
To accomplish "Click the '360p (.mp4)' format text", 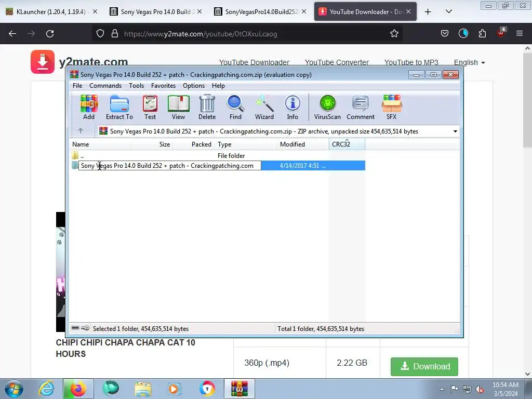I will tap(267, 363).
